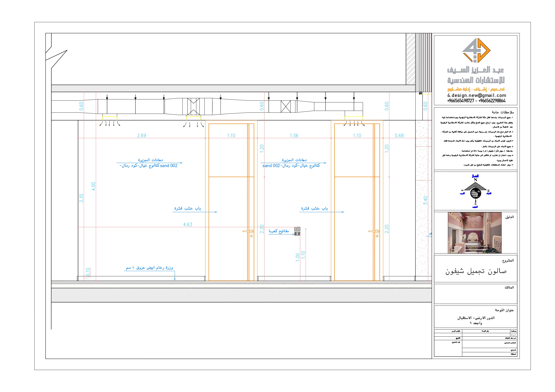Click 'الدور الارضى- الاستقبال' sheet title

coord(476,318)
